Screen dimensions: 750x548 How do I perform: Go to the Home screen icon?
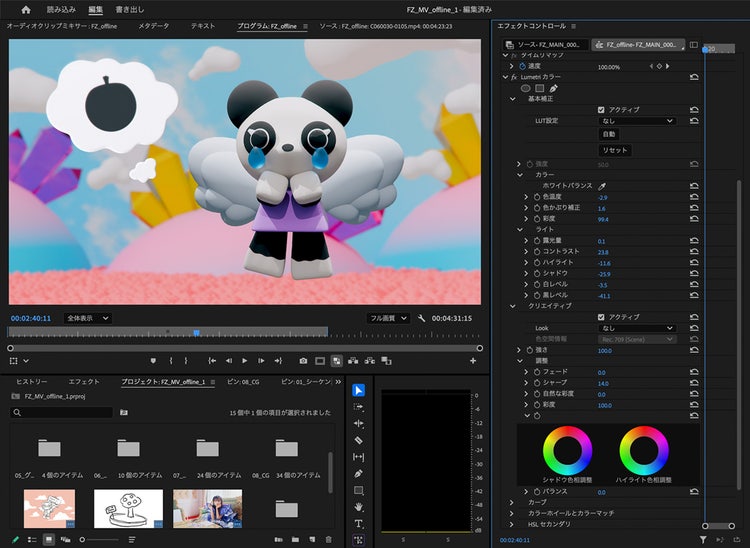26,9
